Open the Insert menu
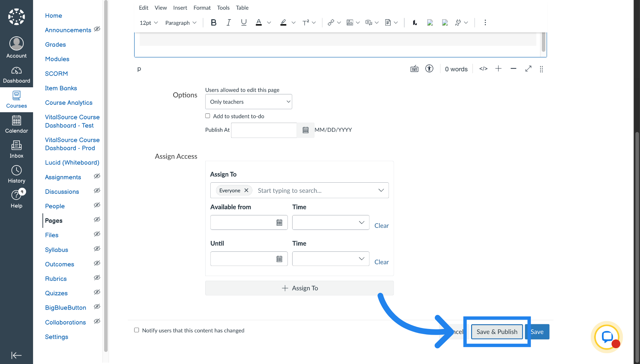The width and height of the screenshot is (640, 364). pyautogui.click(x=180, y=8)
